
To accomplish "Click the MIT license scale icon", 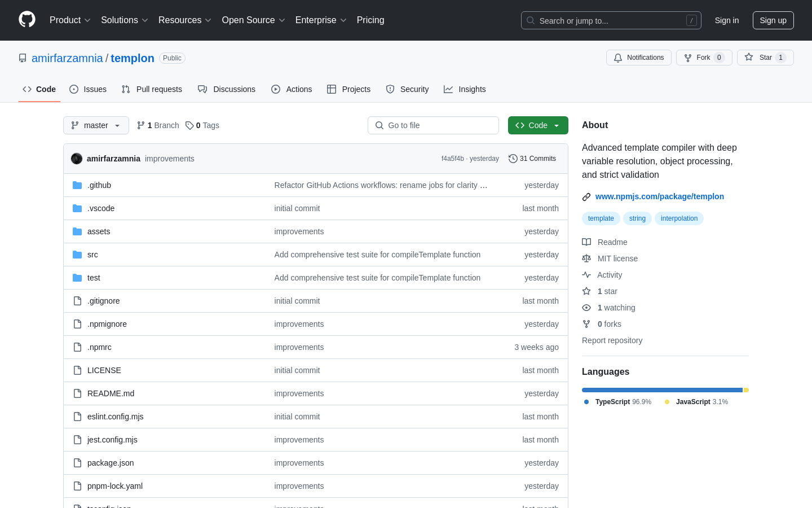I will 586,259.
